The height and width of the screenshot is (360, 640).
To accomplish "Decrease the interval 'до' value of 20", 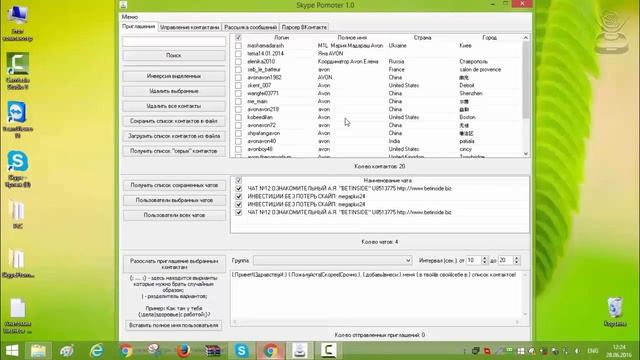I will 516,262.
